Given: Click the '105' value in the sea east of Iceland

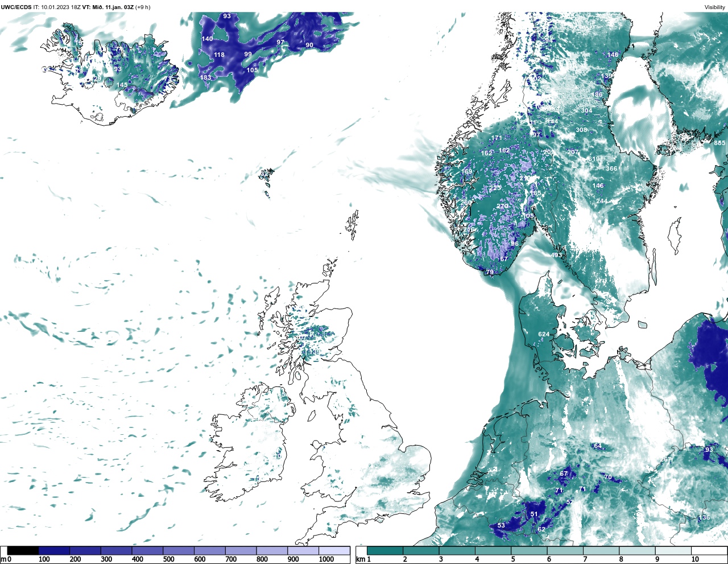Looking at the screenshot, I should click(x=252, y=70).
